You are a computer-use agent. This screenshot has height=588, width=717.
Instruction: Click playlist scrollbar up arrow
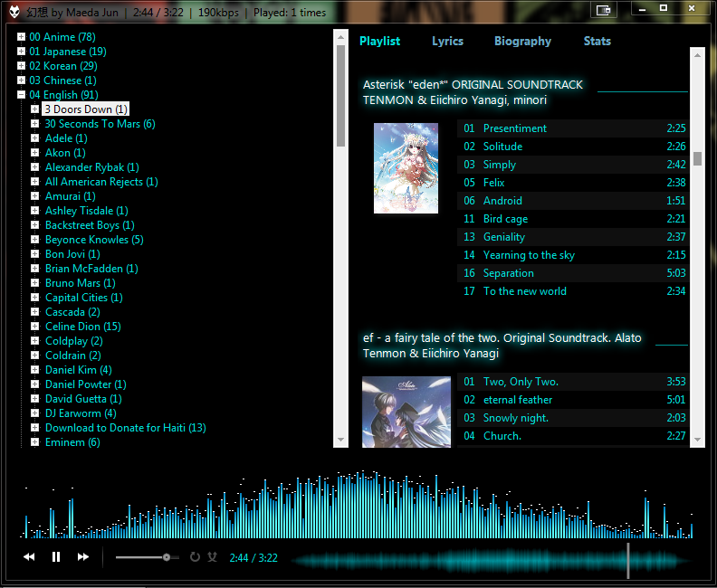697,55
